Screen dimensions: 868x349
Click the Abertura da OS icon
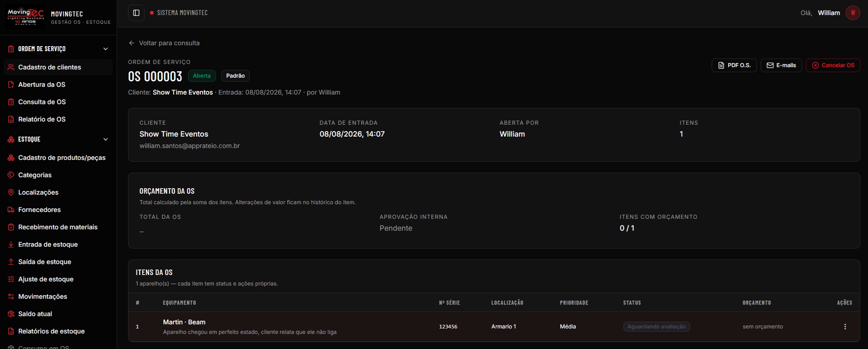pyautogui.click(x=11, y=85)
